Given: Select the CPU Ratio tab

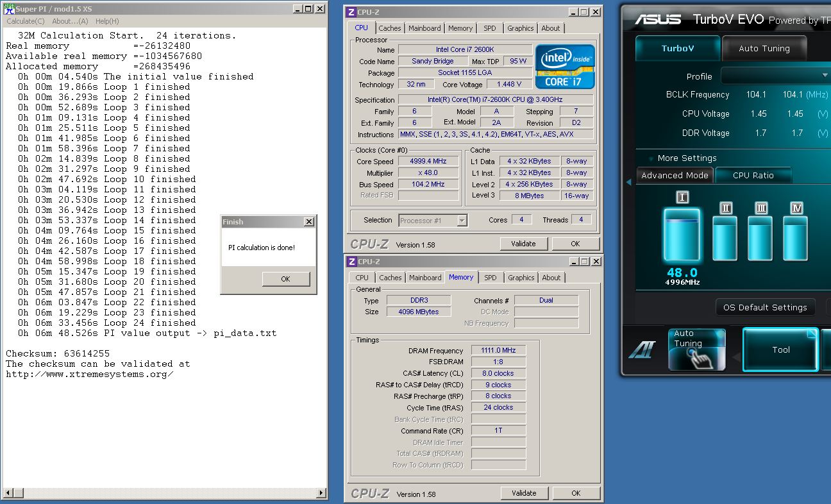Looking at the screenshot, I should pos(753,175).
